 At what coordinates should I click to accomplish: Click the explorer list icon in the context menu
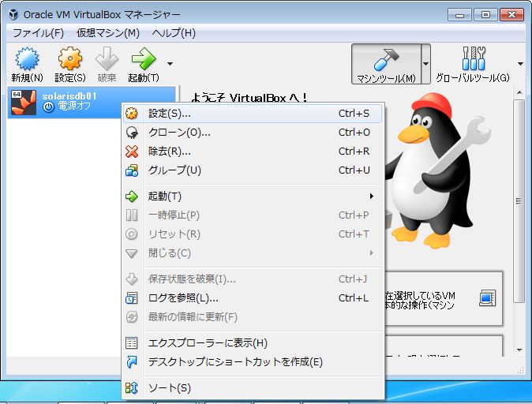click(132, 343)
